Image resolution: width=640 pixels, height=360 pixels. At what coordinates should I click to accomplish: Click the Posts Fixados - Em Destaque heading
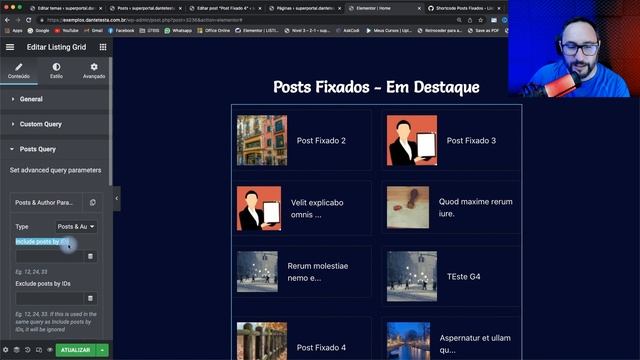(x=376, y=87)
